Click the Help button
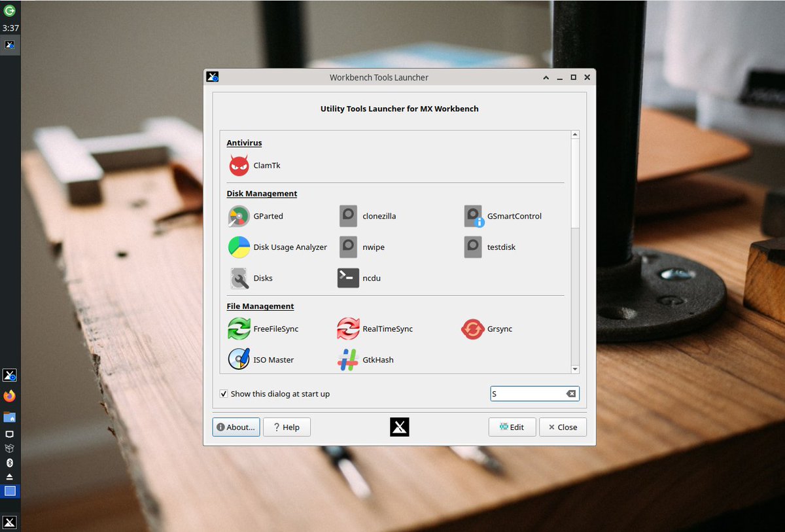 (x=287, y=427)
